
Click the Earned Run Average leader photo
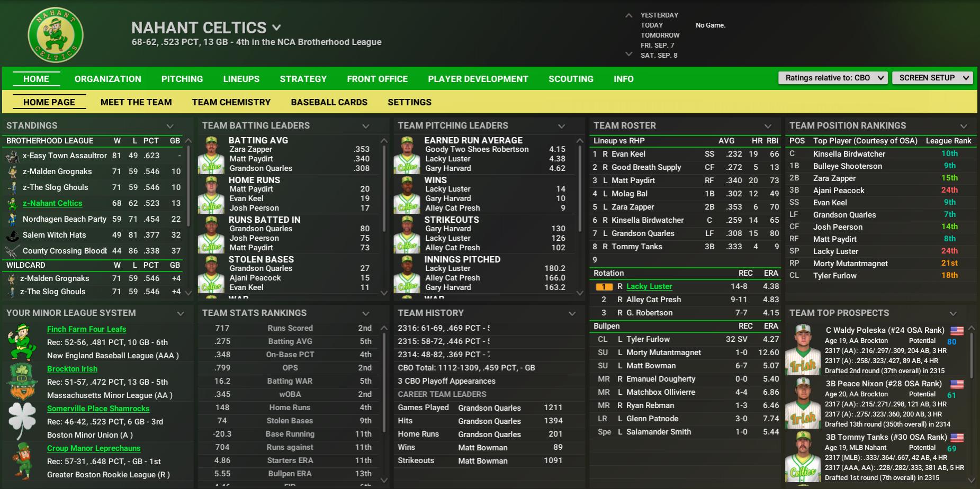(407, 155)
